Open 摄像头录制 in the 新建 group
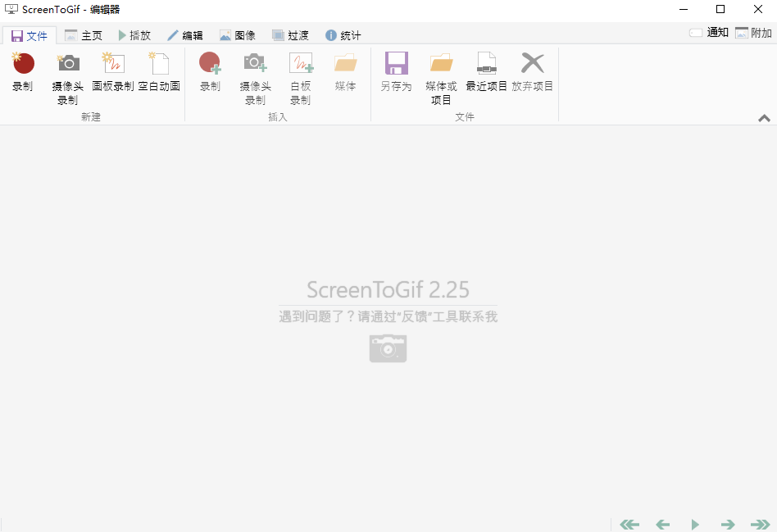Image resolution: width=777 pixels, height=532 pixels. pos(68,79)
